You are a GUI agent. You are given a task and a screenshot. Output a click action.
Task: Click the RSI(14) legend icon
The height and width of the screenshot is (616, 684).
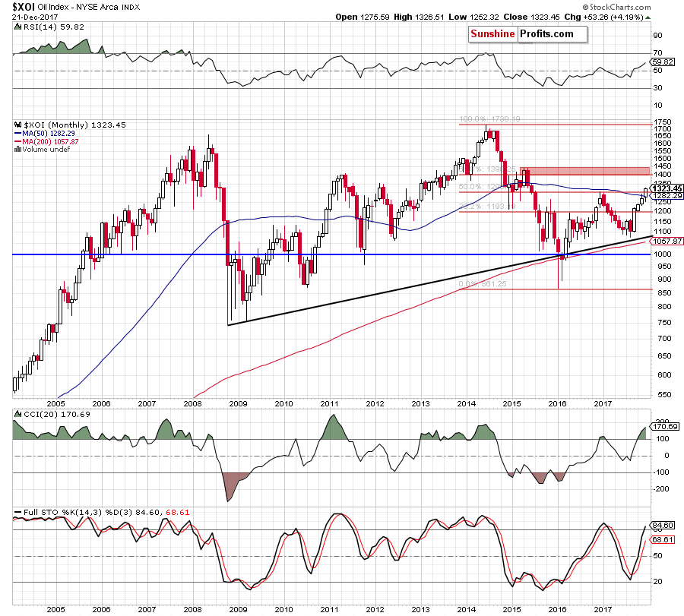[18, 27]
